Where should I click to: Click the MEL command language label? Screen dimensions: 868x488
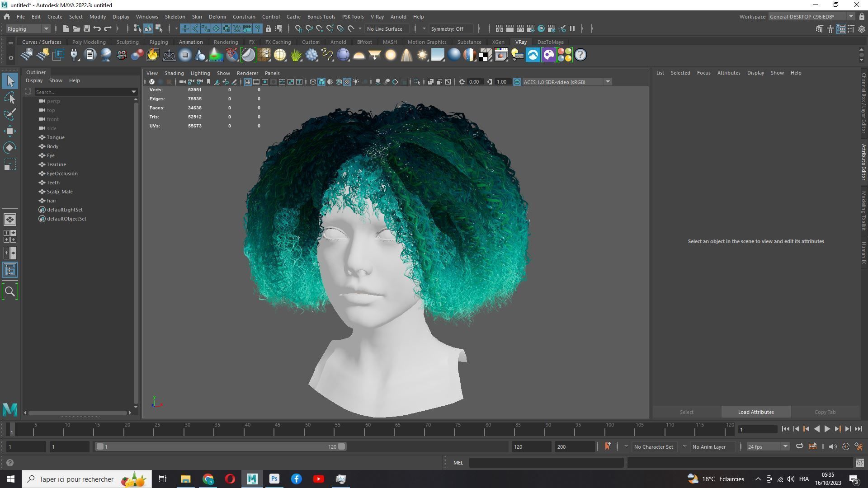tap(458, 463)
